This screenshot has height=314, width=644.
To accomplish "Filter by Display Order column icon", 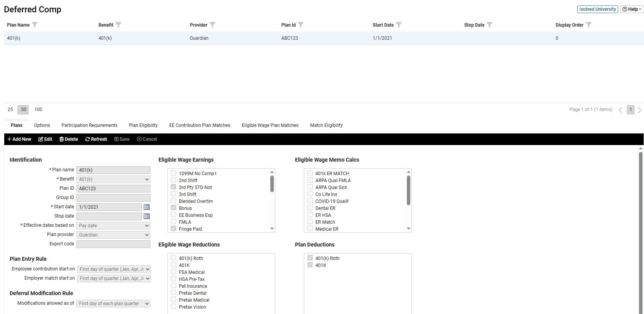I will click(x=588, y=25).
